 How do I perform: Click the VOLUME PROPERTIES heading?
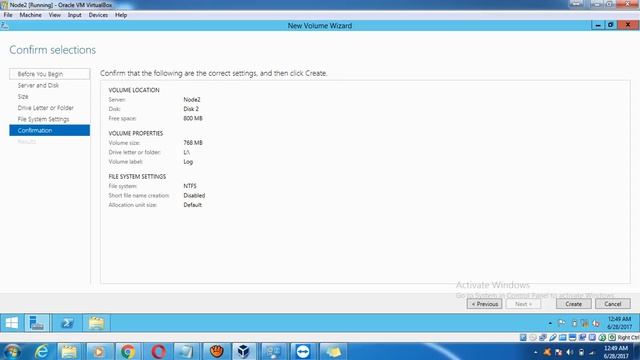pyautogui.click(x=136, y=133)
